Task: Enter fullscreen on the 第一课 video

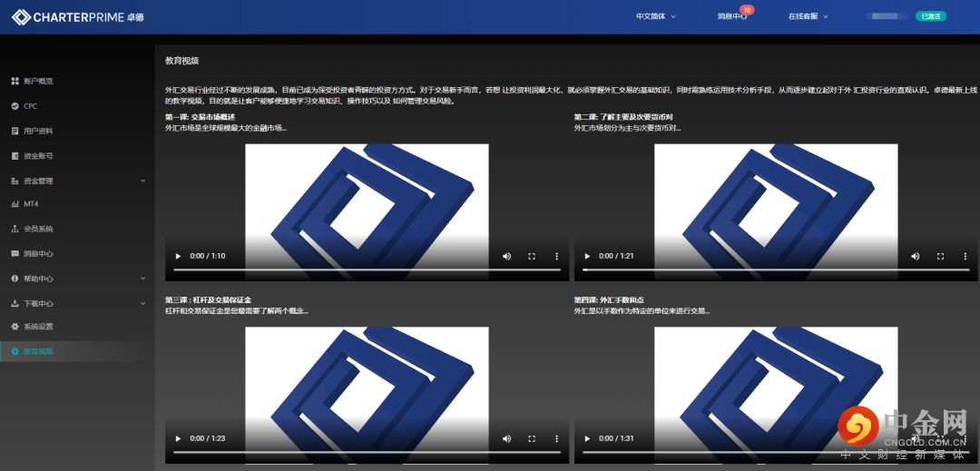Action: coord(532,256)
